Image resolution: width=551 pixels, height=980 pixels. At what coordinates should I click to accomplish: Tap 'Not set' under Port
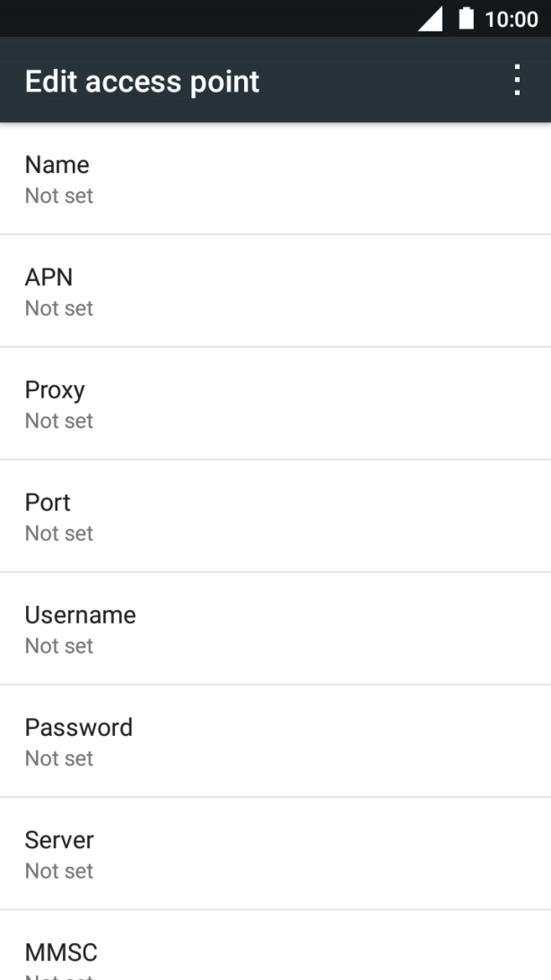[x=59, y=533]
